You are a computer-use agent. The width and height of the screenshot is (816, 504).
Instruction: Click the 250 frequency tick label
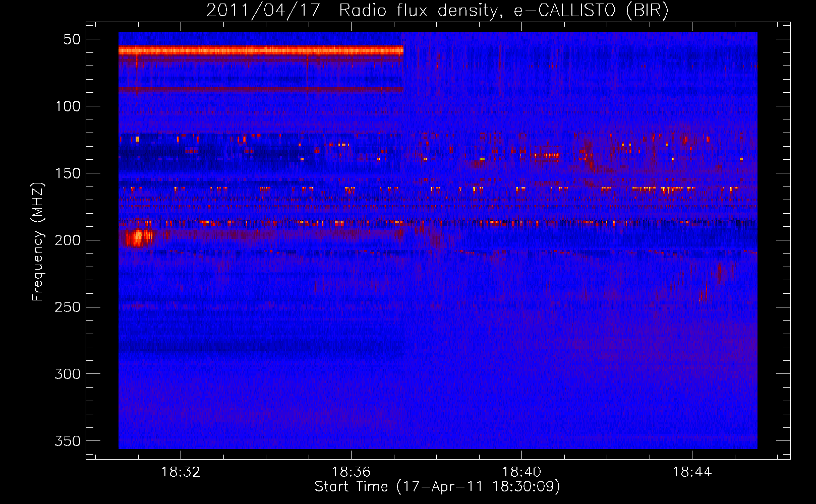68,307
